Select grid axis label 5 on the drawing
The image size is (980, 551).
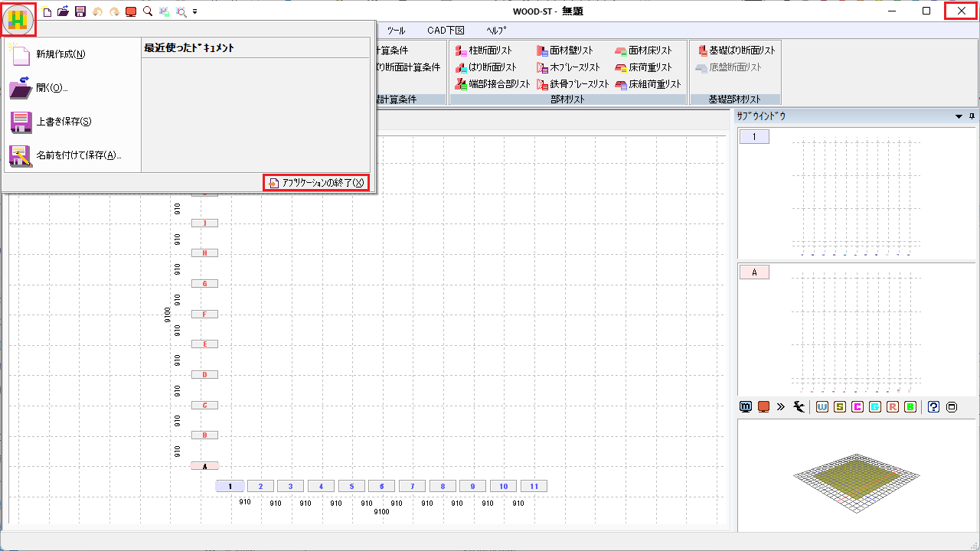point(351,486)
